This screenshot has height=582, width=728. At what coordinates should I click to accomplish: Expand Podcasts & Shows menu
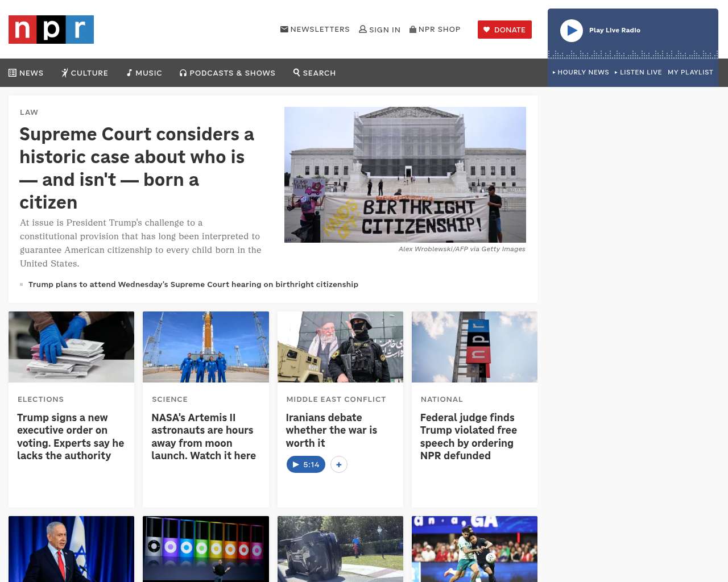tap(227, 73)
